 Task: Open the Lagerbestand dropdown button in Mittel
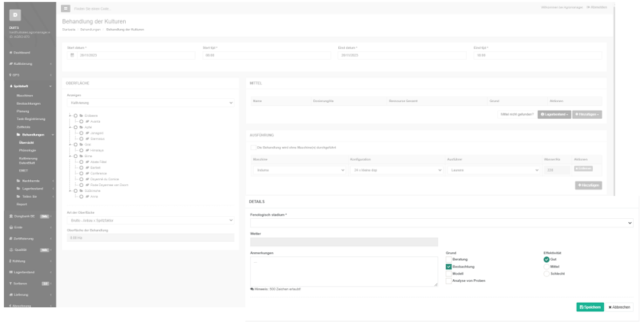pos(554,114)
